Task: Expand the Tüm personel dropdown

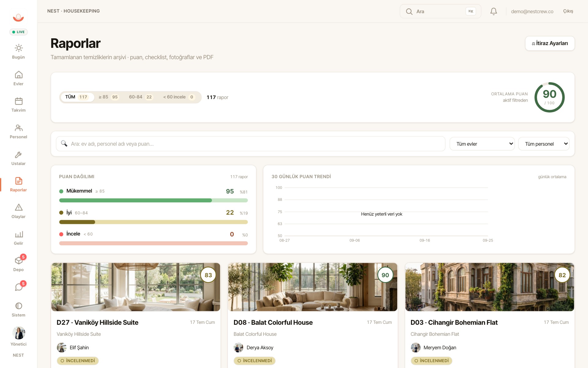Action: coord(544,144)
